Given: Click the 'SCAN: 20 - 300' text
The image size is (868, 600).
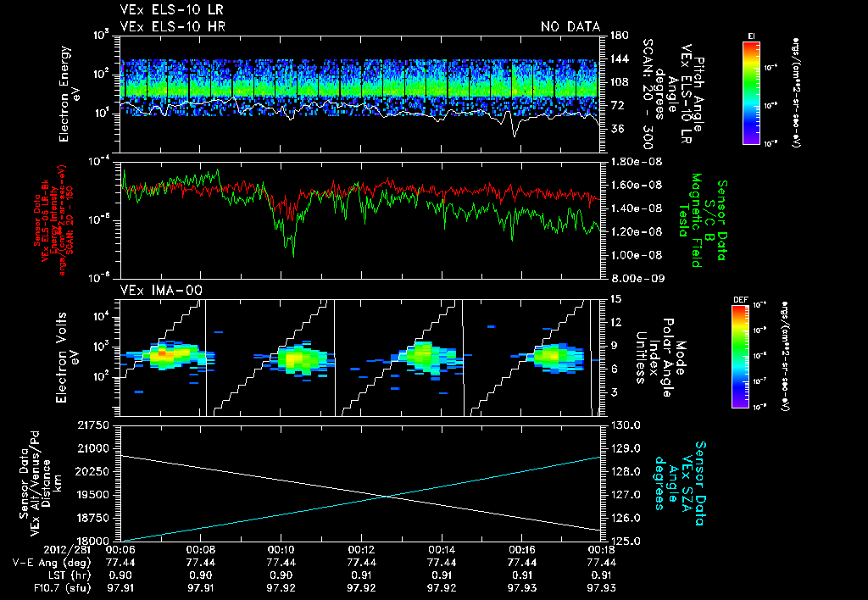Looking at the screenshot, I should click(x=647, y=94).
